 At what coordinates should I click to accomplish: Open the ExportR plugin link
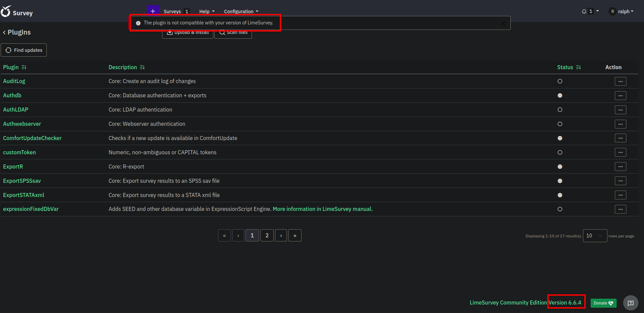(13, 167)
